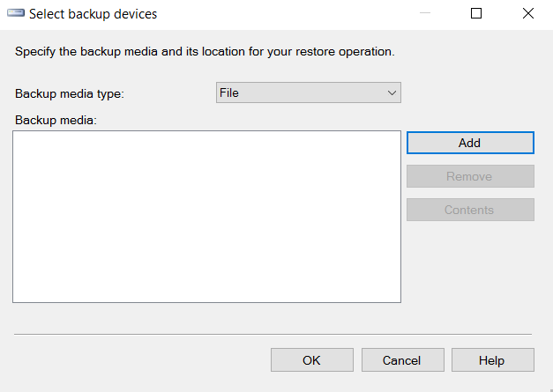Cancel the backup device selection

click(x=401, y=360)
